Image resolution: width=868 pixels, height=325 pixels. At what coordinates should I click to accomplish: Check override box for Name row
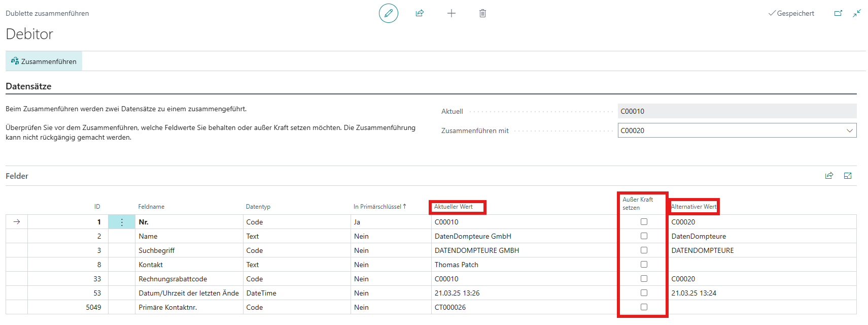click(644, 236)
